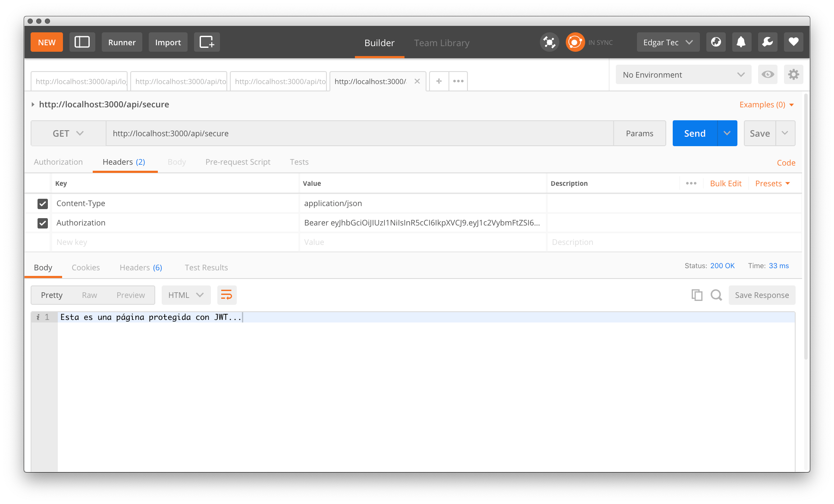Click the orange sync status icon
The height and width of the screenshot is (504, 834).
tap(575, 42)
